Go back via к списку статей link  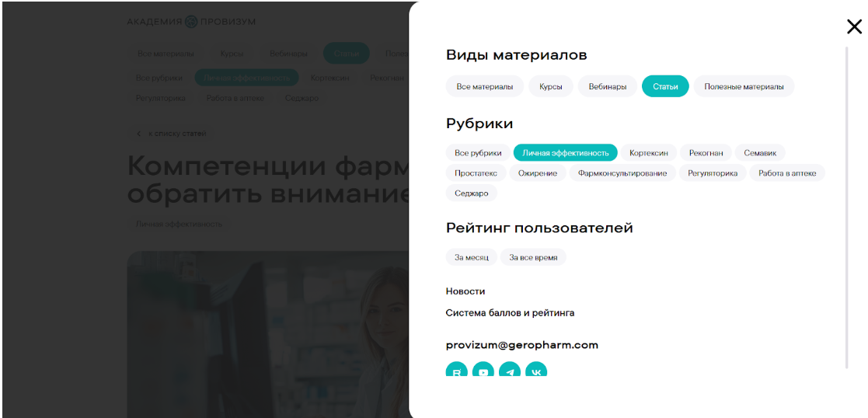click(173, 134)
